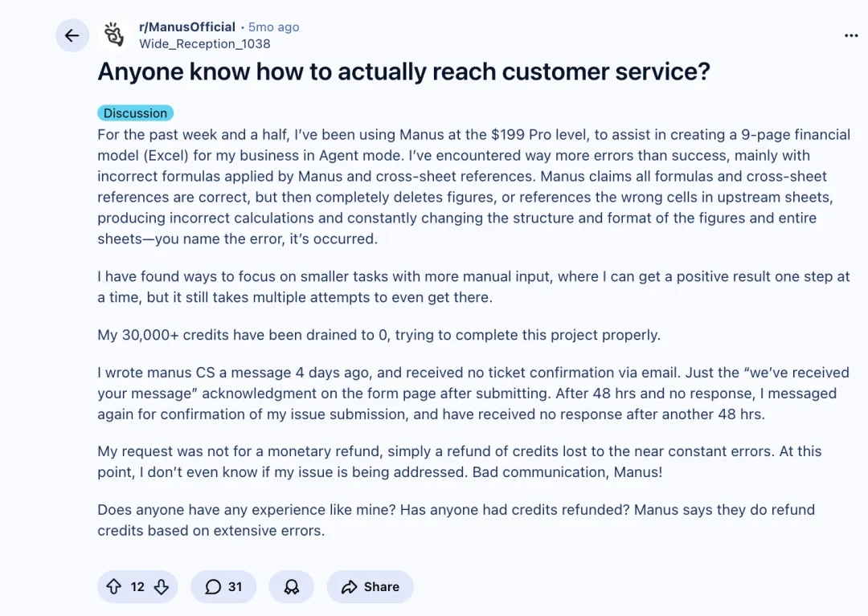Give an award to this post

point(292,587)
